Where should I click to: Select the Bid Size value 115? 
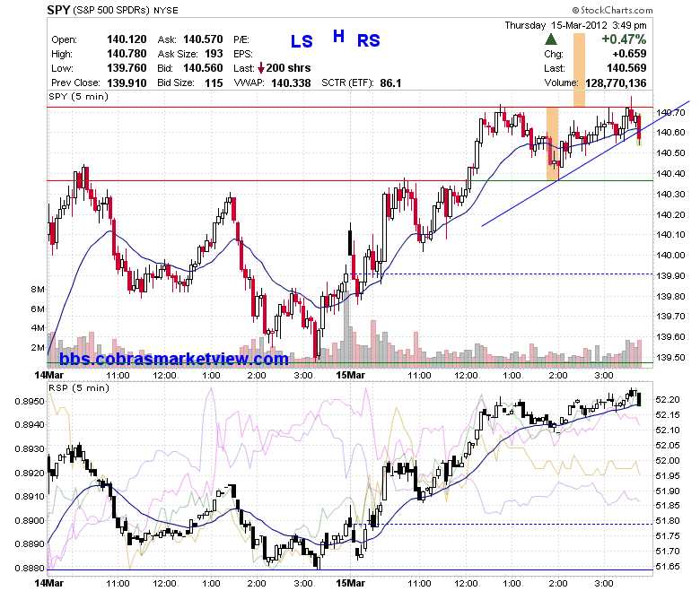point(214,83)
